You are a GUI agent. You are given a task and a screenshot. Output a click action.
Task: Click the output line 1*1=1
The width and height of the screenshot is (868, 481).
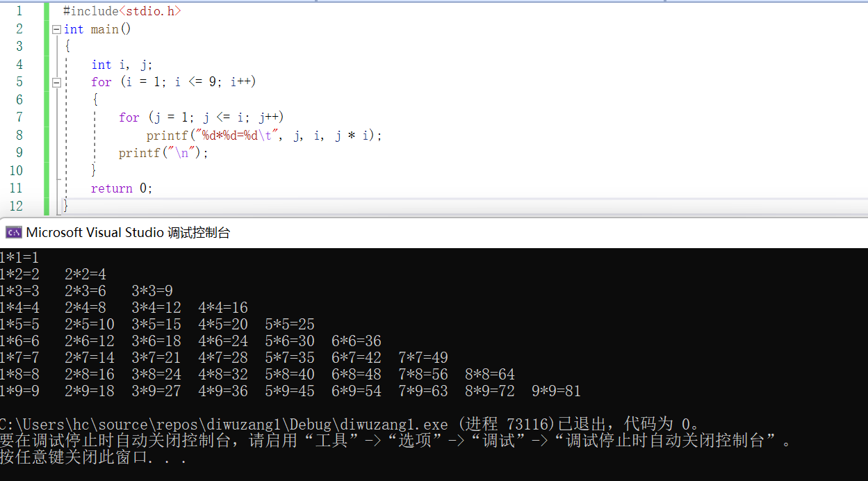point(20,256)
